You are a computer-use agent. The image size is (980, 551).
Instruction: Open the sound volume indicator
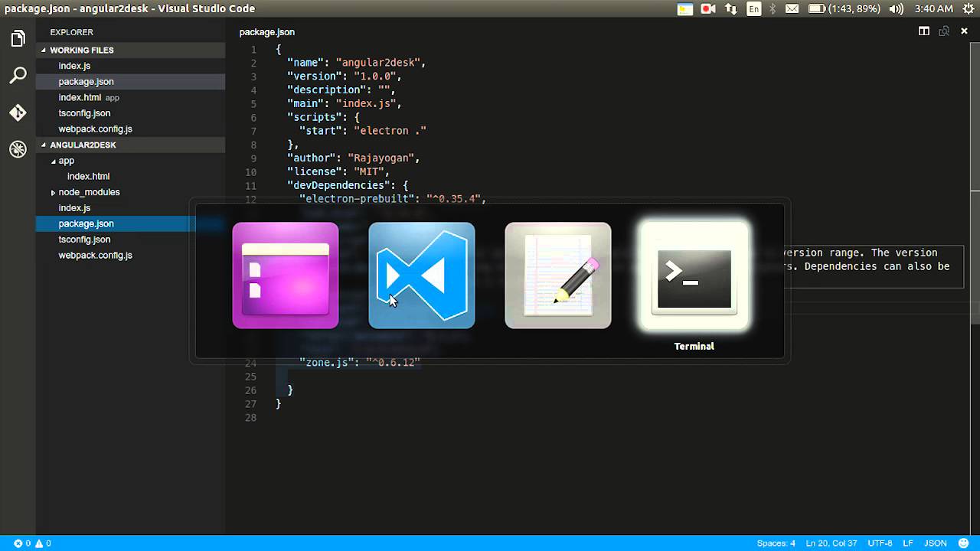897,9
